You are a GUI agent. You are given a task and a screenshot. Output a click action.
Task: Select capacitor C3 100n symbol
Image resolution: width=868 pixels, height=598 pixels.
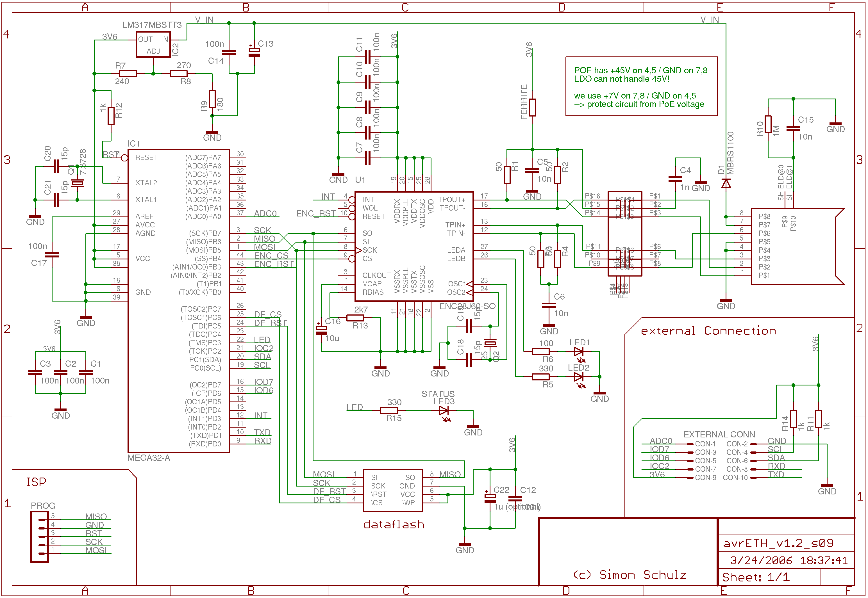coord(35,373)
